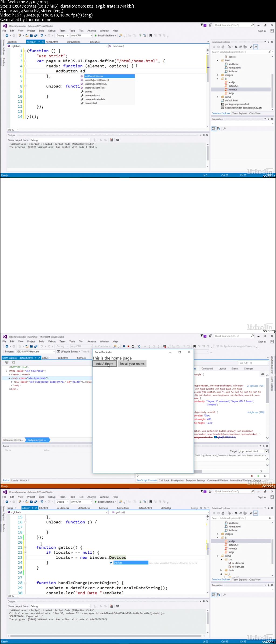Close the RoomReminder app window
Image resolution: width=276 pixels, height=644 pixels.
click(189, 352)
